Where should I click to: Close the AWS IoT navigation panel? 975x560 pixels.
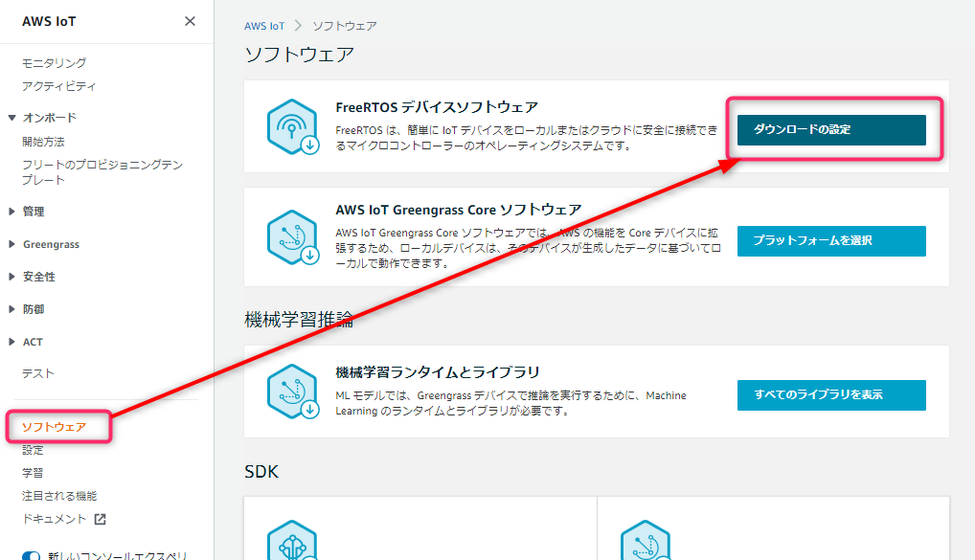tap(190, 21)
